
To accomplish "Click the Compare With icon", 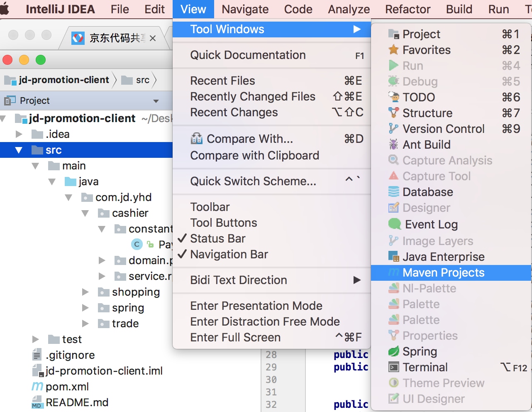I will tap(196, 139).
